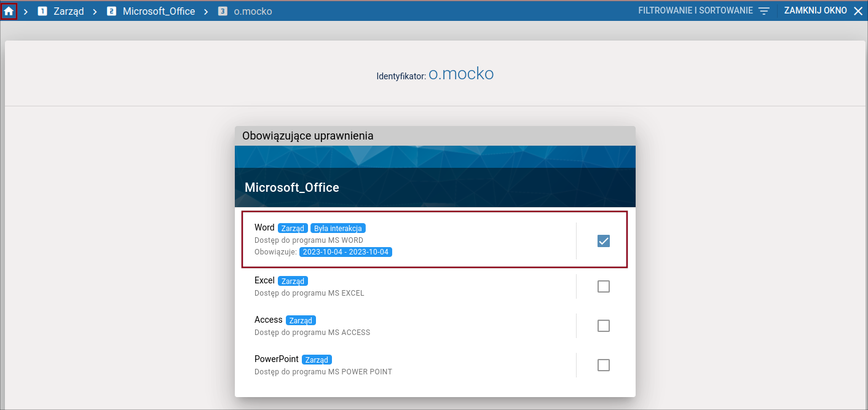Enable the PowerPoint permission checkbox
Viewport: 868px width, 410px height.
point(604,365)
